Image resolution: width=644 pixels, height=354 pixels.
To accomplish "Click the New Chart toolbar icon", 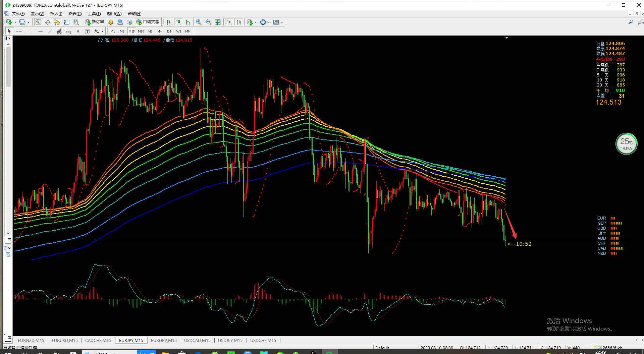I will point(9,22).
